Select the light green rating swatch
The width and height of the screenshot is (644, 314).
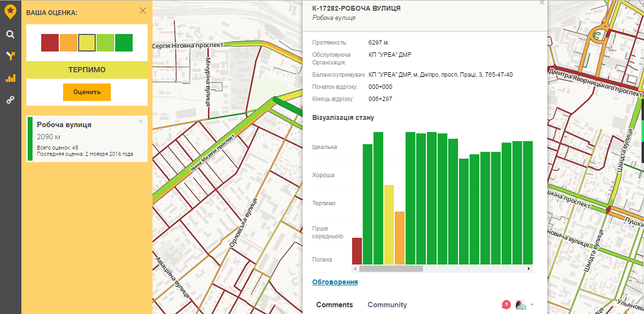pyautogui.click(x=105, y=43)
